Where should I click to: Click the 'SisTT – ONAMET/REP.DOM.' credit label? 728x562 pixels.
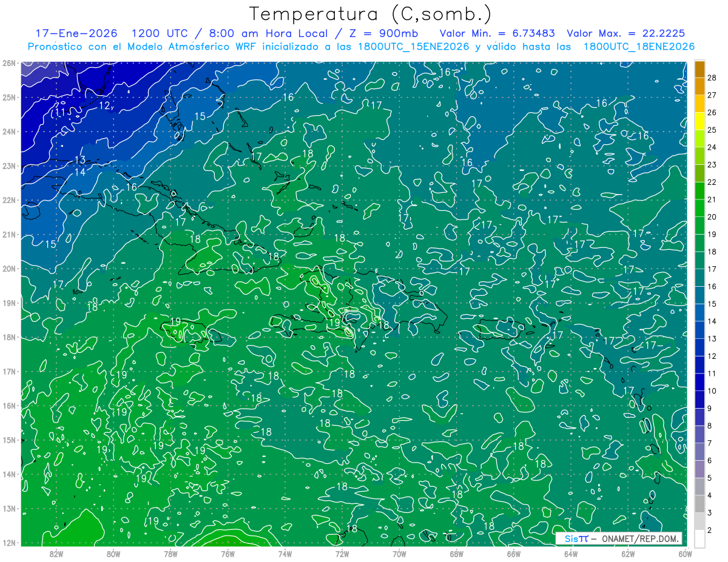619,539
